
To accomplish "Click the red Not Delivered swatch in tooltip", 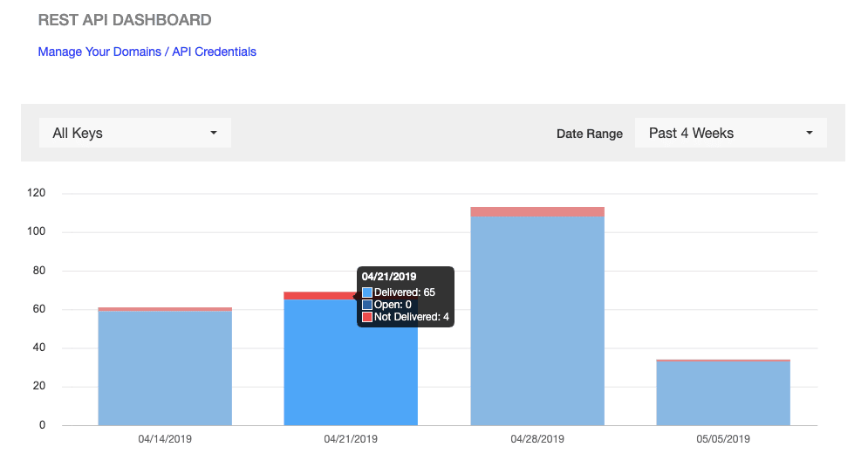I will coord(367,317).
